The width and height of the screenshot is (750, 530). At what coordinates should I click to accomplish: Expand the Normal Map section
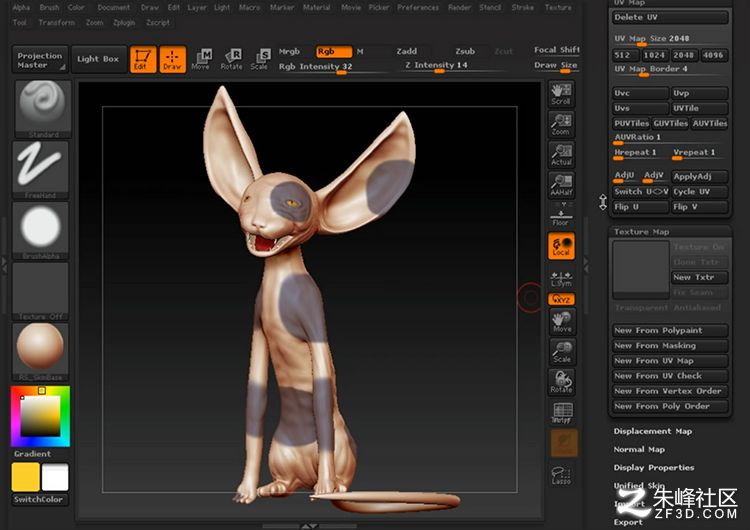coord(639,450)
